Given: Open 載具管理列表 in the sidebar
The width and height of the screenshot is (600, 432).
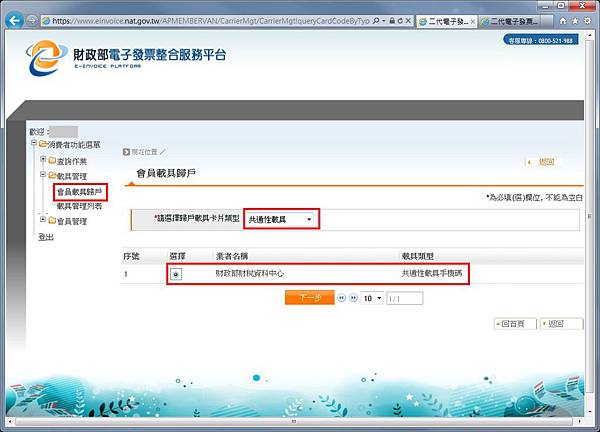Looking at the screenshot, I should click(x=80, y=206).
